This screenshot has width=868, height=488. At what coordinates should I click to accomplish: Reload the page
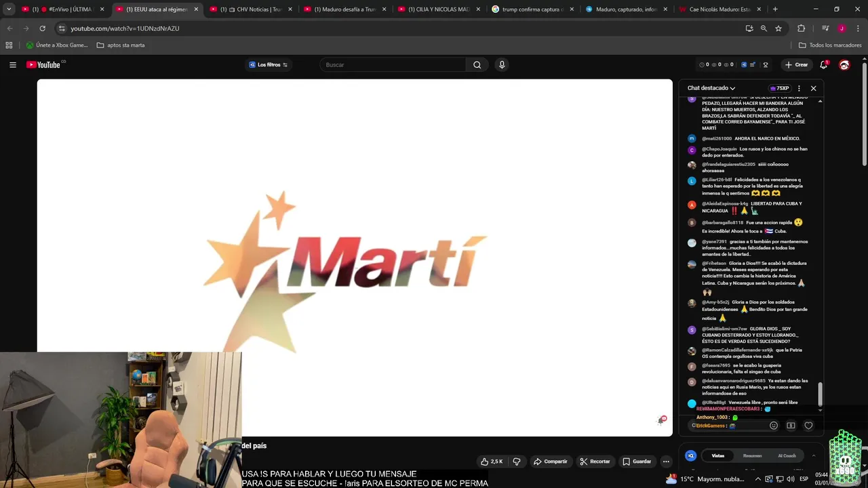42,28
